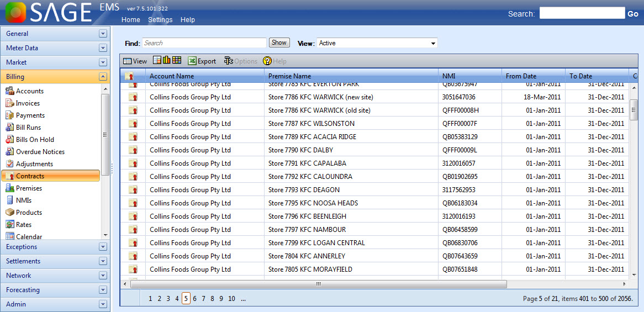644x312 pixels.
Task: Open NMIs in the sidebar
Action: coord(18,200)
